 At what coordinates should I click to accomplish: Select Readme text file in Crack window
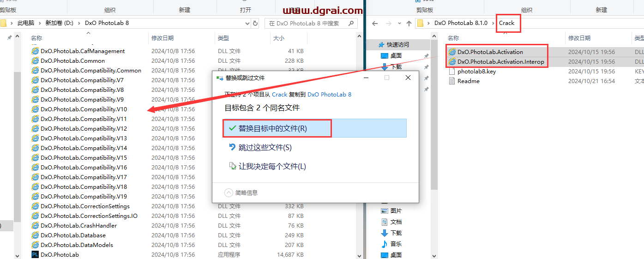click(x=464, y=81)
